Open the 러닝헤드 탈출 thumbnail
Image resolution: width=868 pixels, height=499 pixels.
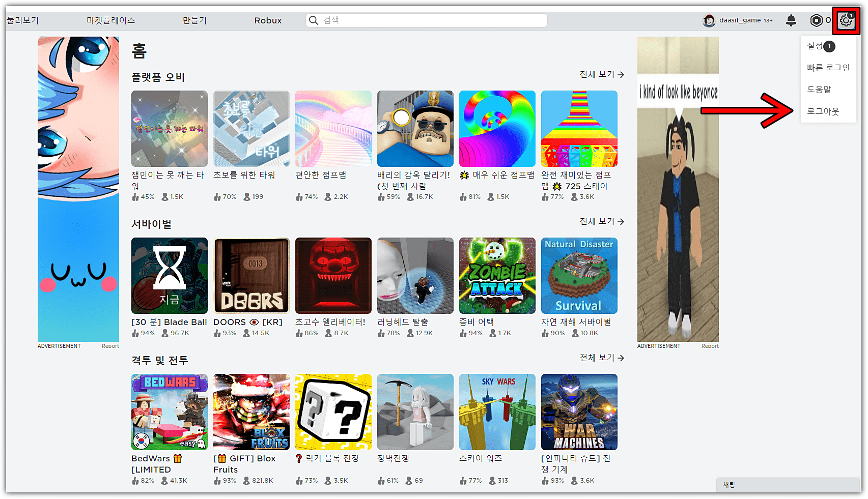point(415,276)
